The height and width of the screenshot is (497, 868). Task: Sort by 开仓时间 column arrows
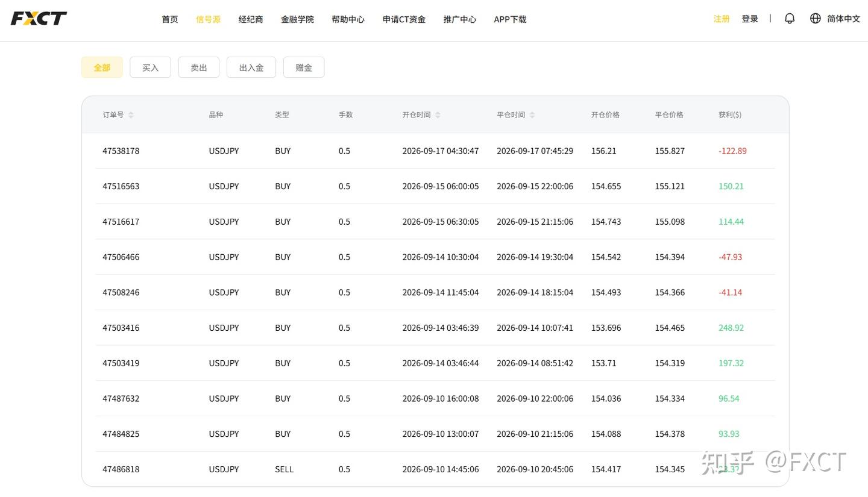[438, 115]
